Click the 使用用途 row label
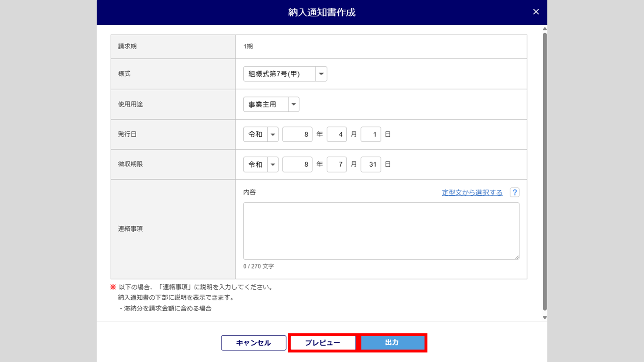The width and height of the screenshot is (644, 362). pyautogui.click(x=130, y=104)
